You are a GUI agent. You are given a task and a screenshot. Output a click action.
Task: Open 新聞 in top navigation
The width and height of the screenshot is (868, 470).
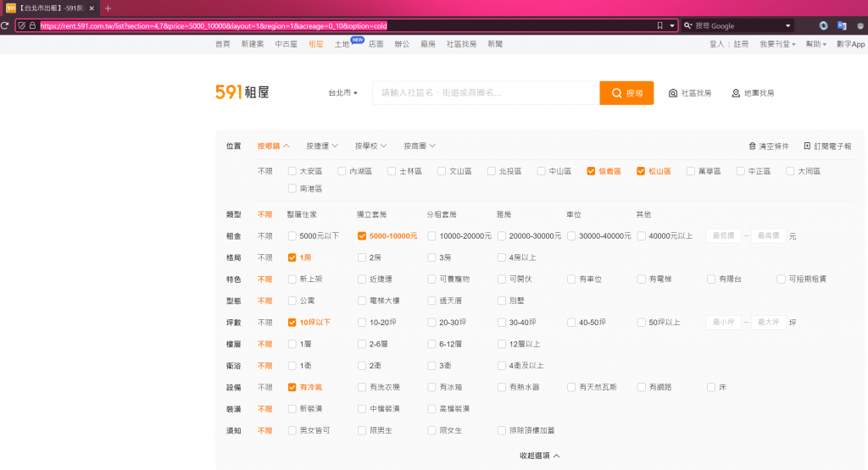pyautogui.click(x=495, y=44)
